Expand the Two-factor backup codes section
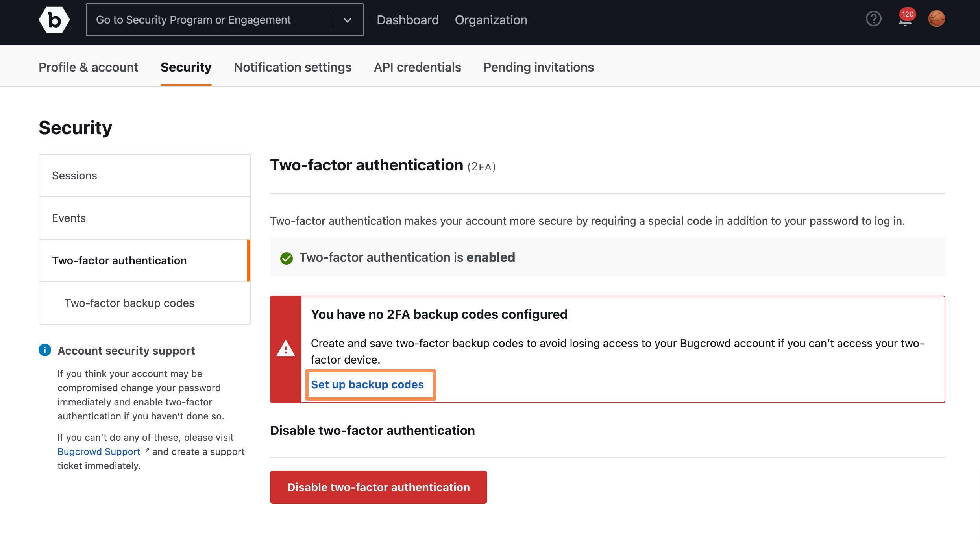This screenshot has width=980, height=558. point(129,303)
